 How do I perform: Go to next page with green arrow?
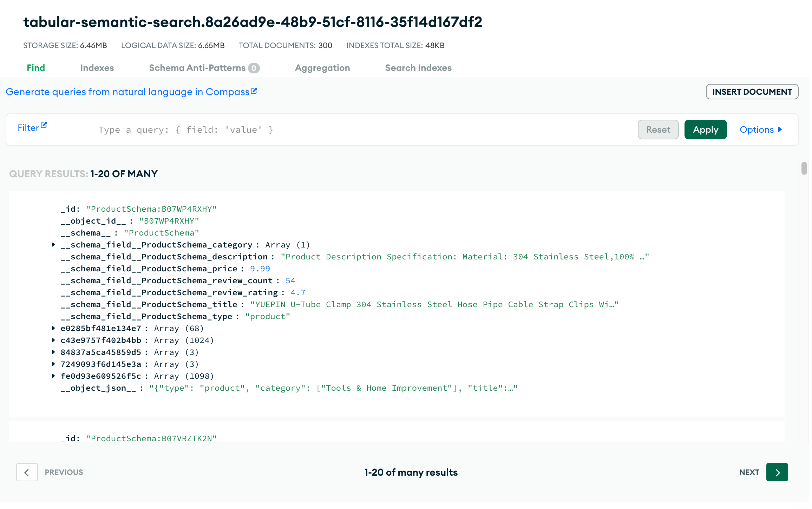coord(777,472)
